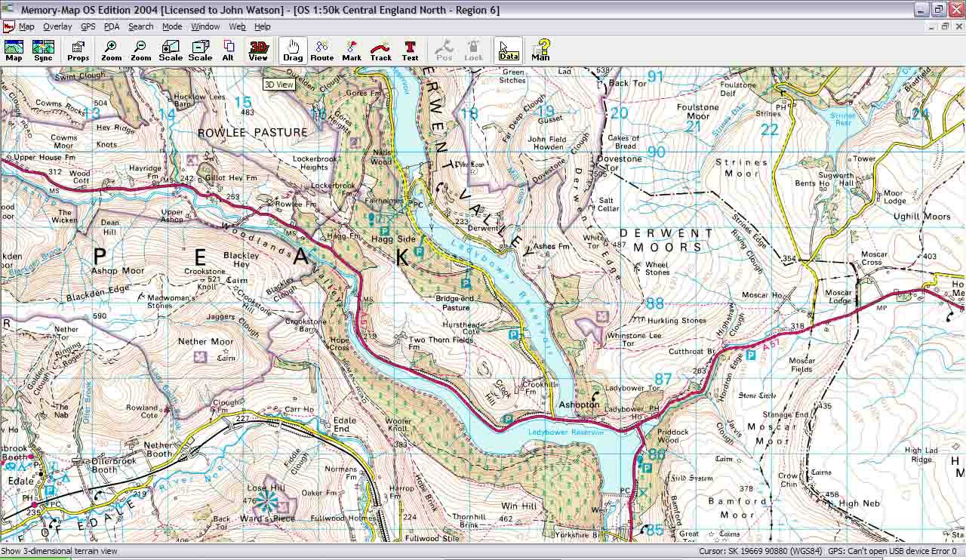Toggle the Drag mode button
This screenshot has width=966, height=560.
[293, 51]
